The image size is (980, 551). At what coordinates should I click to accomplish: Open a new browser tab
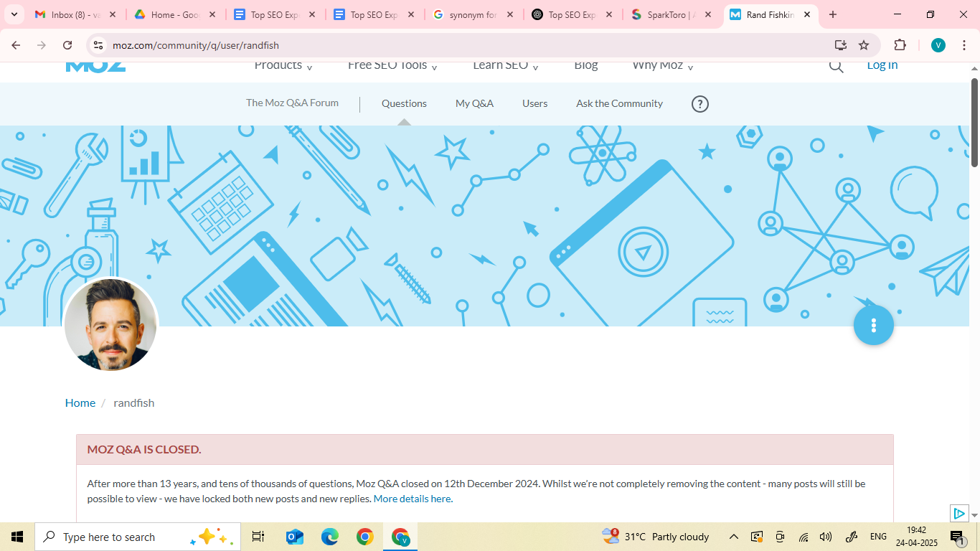[832, 14]
